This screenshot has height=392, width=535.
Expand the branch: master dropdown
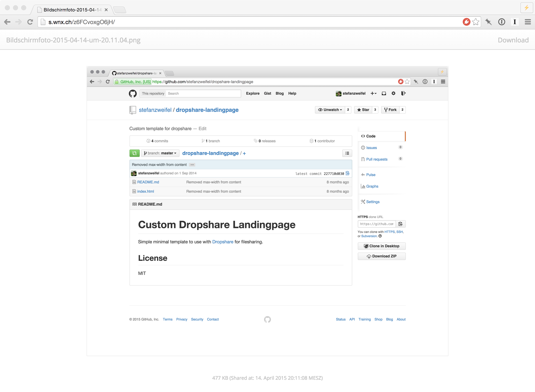pyautogui.click(x=160, y=153)
